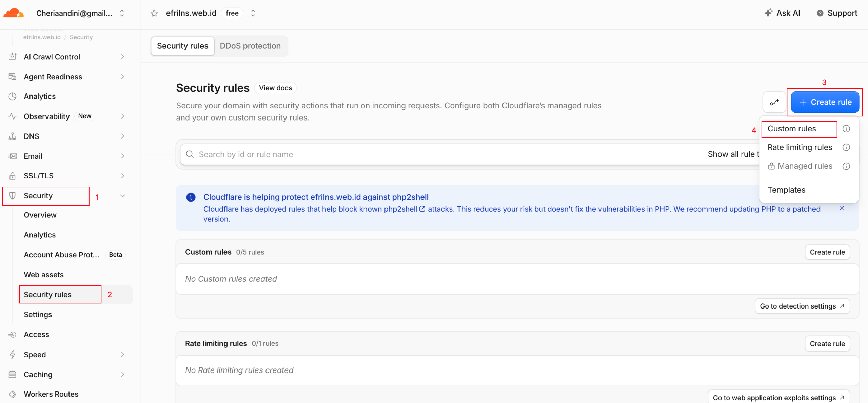Expand the SSL/TLS section
The width and height of the screenshot is (868, 403).
coord(123,176)
